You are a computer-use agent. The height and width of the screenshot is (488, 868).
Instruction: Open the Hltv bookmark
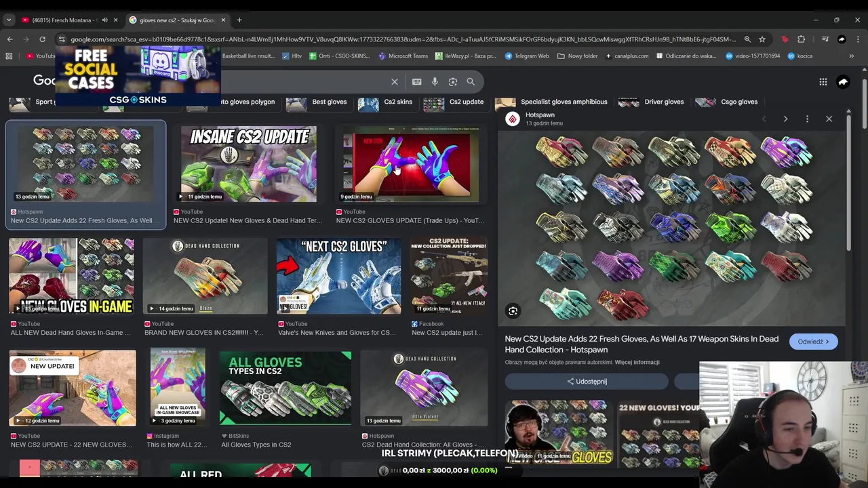pos(292,56)
